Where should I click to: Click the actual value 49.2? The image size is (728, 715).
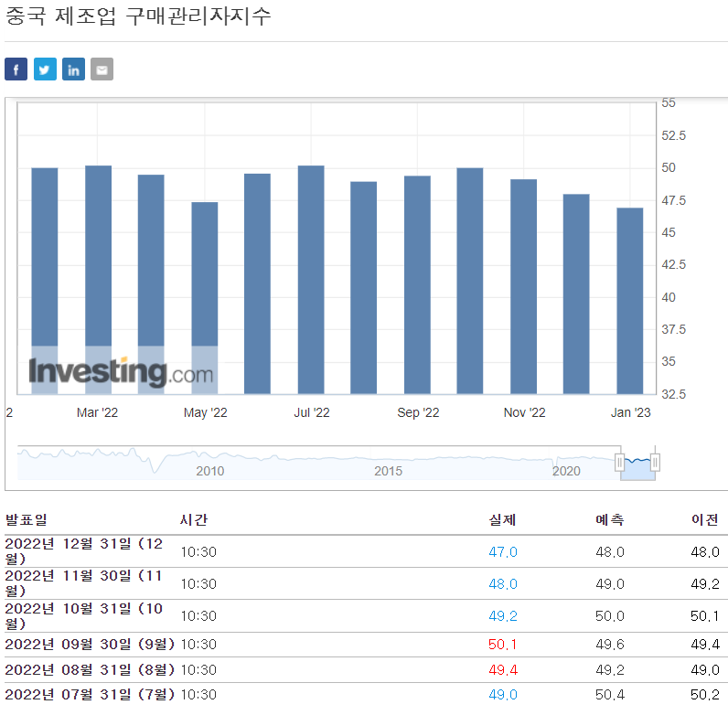(503, 615)
